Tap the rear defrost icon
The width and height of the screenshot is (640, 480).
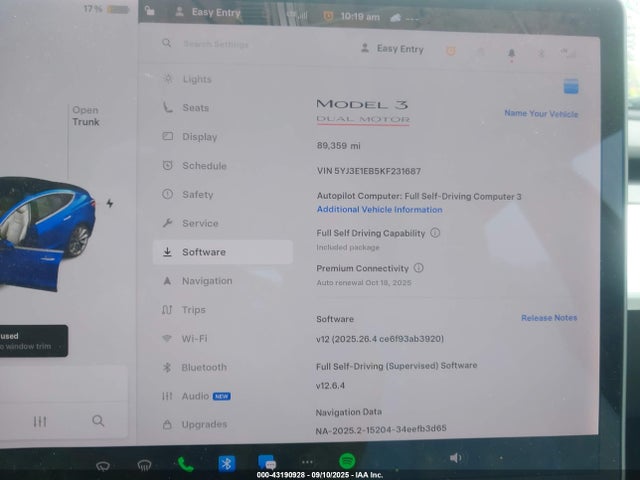(144, 465)
